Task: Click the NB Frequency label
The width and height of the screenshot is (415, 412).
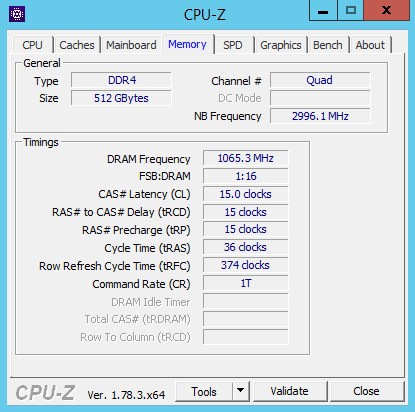Action: click(228, 116)
